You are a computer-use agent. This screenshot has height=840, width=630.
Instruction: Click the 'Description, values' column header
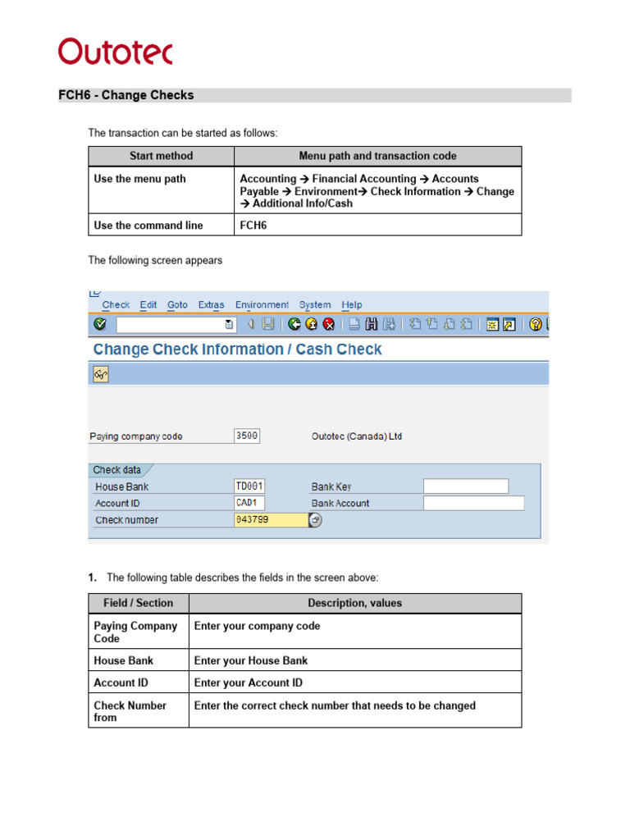(x=355, y=603)
